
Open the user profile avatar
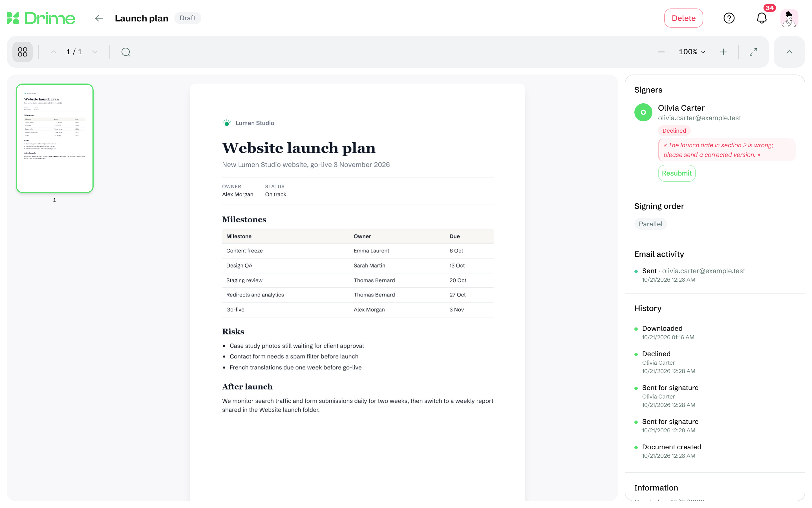[x=789, y=18]
